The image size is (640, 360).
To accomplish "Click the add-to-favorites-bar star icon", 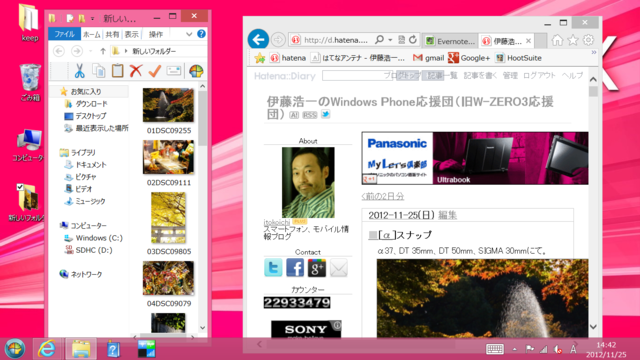I will pyautogui.click(x=260, y=58).
